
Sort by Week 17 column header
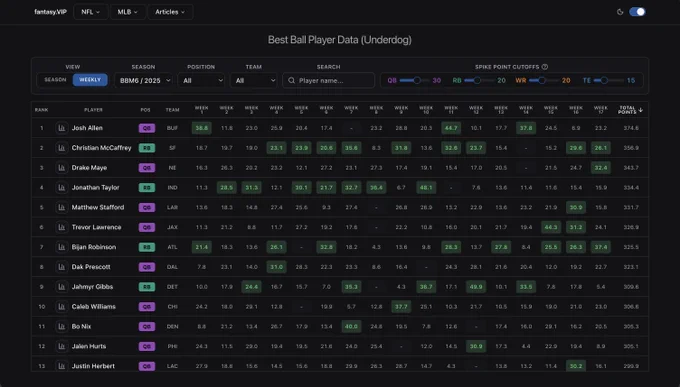601,110
